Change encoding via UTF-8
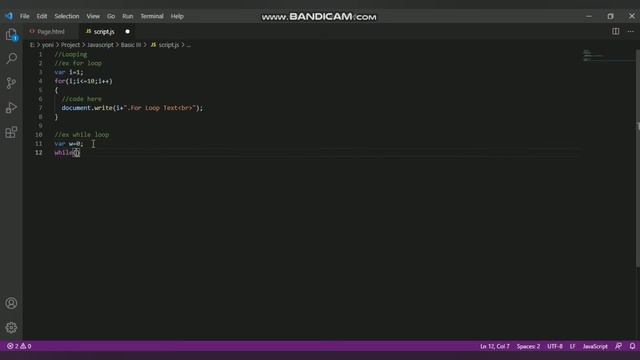The height and width of the screenshot is (360, 640). (x=555, y=346)
